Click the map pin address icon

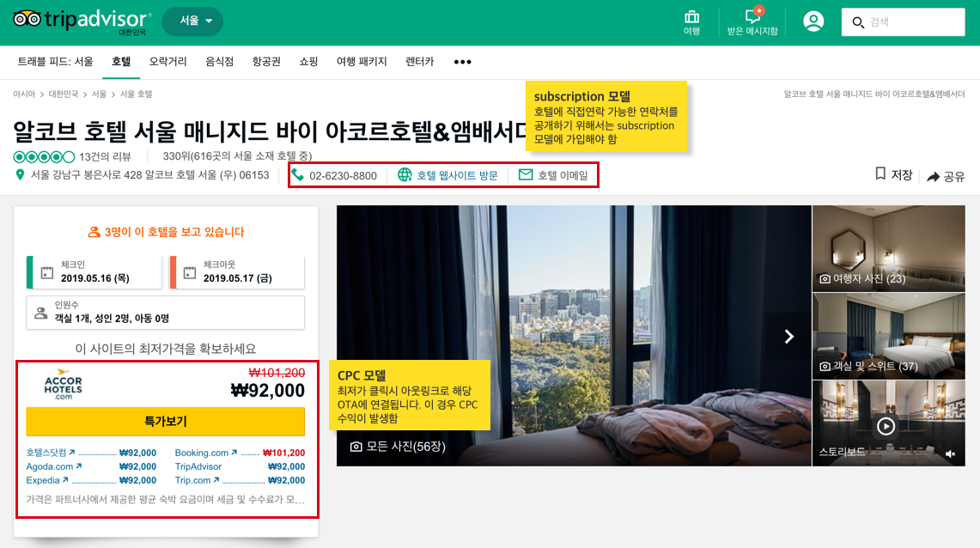point(20,175)
